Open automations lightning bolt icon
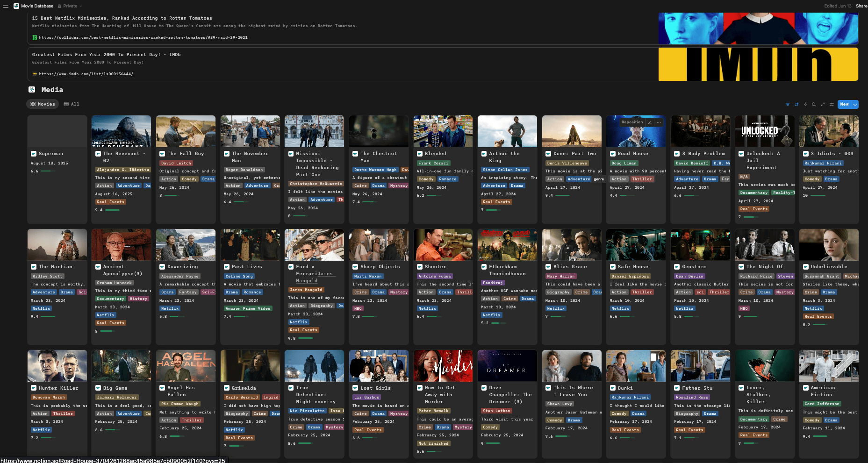The width and height of the screenshot is (868, 463). (805, 104)
